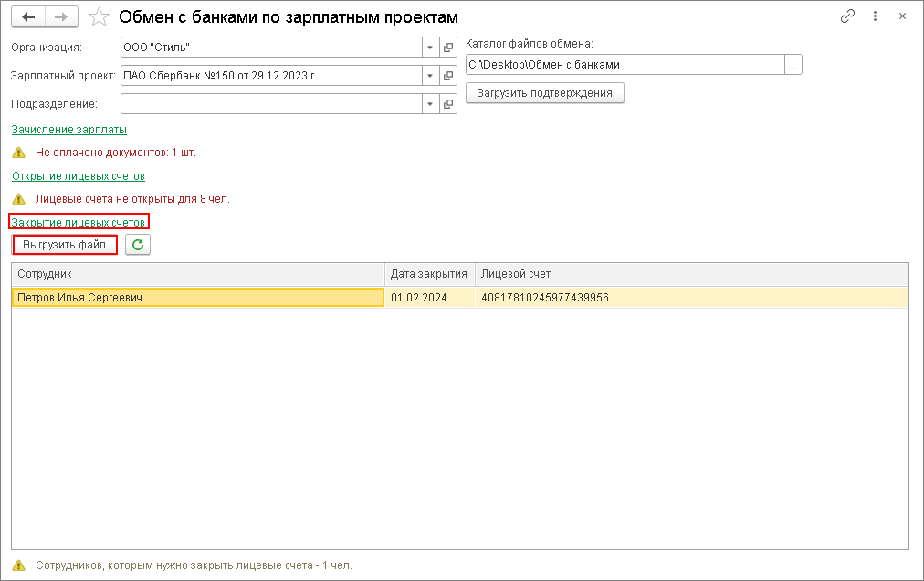Select the Петров Илья Сергеевич row
Viewport: 924px width, 581px height.
coord(197,297)
